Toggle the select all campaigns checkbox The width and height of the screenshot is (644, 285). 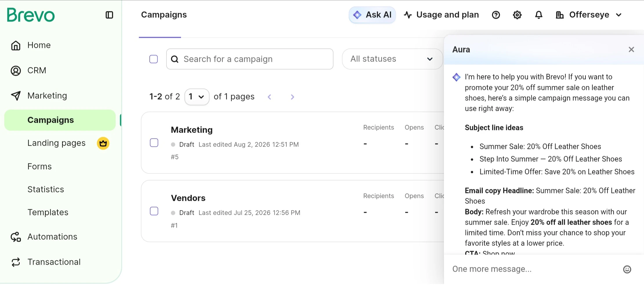153,59
